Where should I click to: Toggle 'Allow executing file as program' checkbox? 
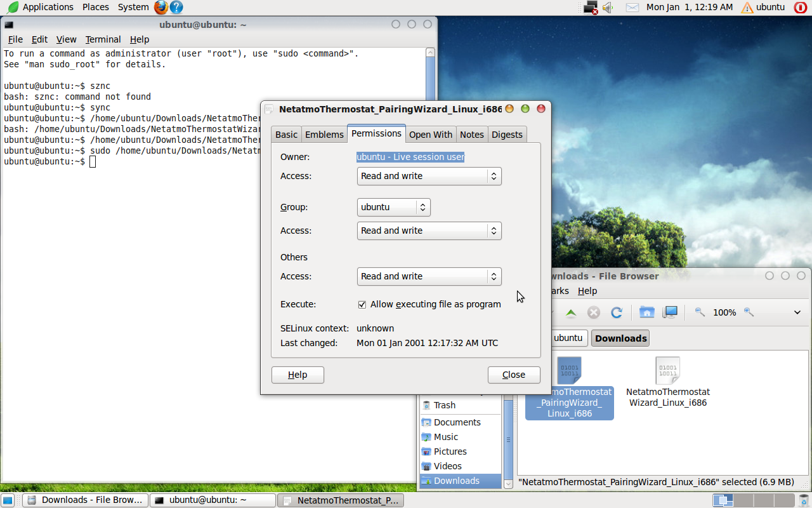[x=362, y=305]
